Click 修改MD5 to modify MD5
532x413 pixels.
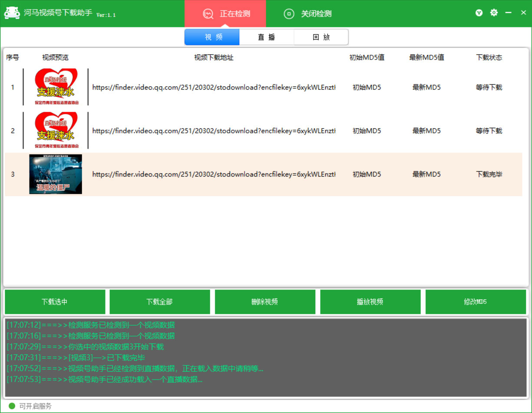476,301
